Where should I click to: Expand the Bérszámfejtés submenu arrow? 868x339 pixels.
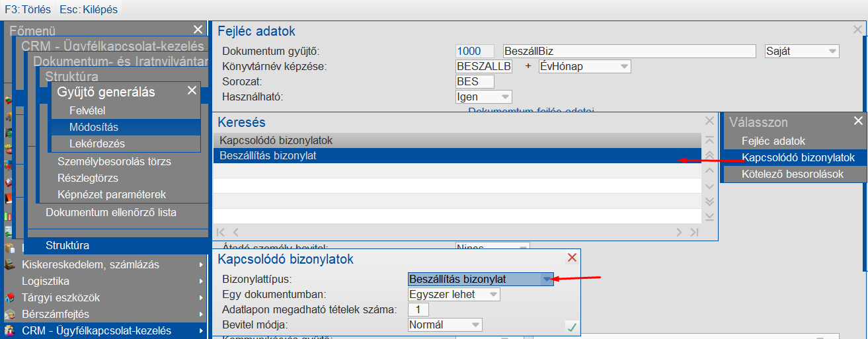(x=201, y=315)
